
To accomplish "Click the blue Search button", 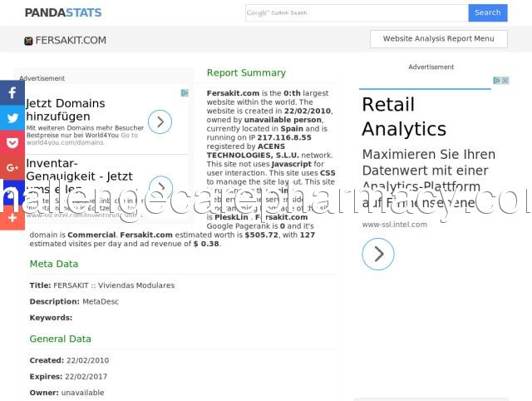I will pos(488,13).
